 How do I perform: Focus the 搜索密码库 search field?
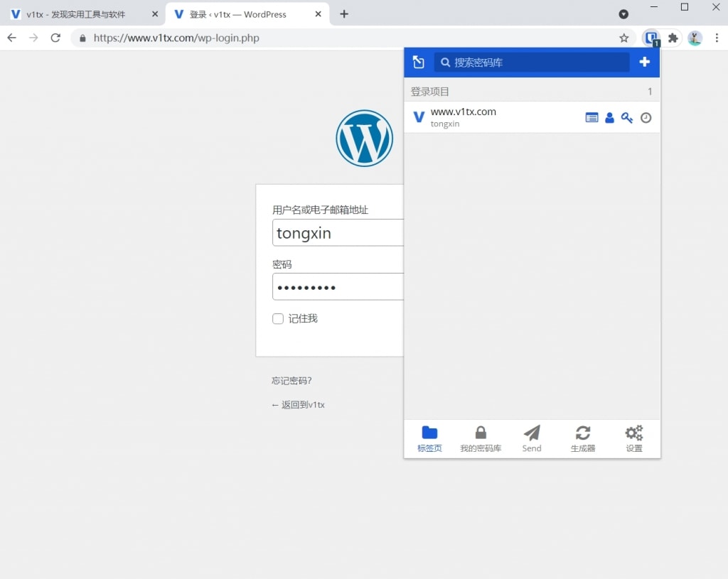(532, 63)
